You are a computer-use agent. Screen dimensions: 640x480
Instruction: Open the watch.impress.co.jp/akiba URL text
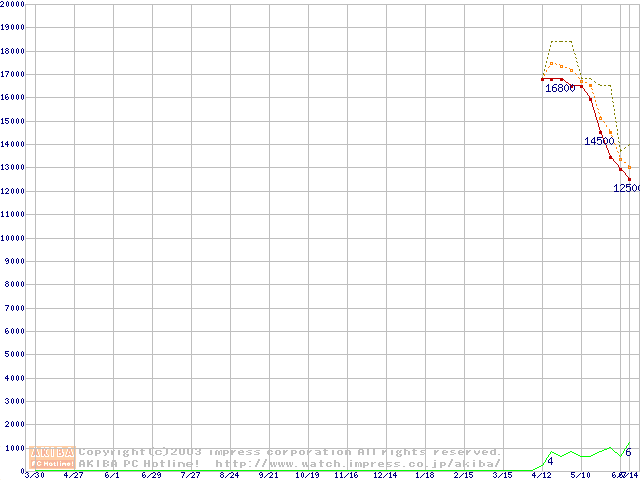357,464
